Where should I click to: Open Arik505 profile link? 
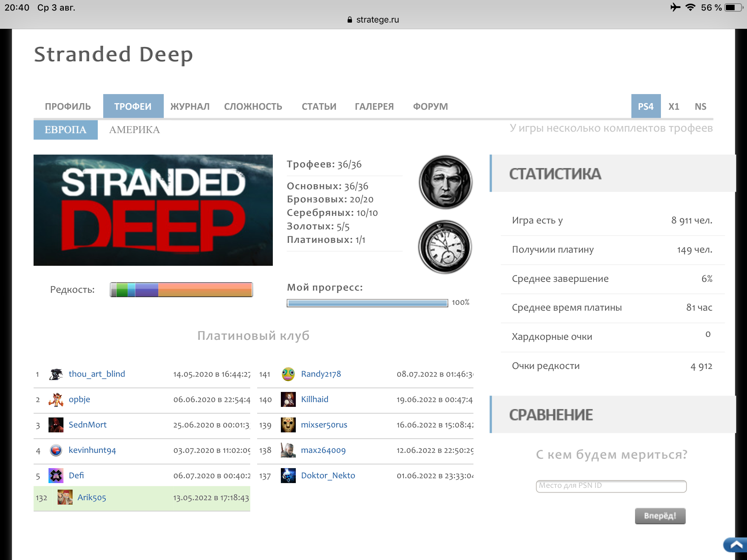coord(92,498)
